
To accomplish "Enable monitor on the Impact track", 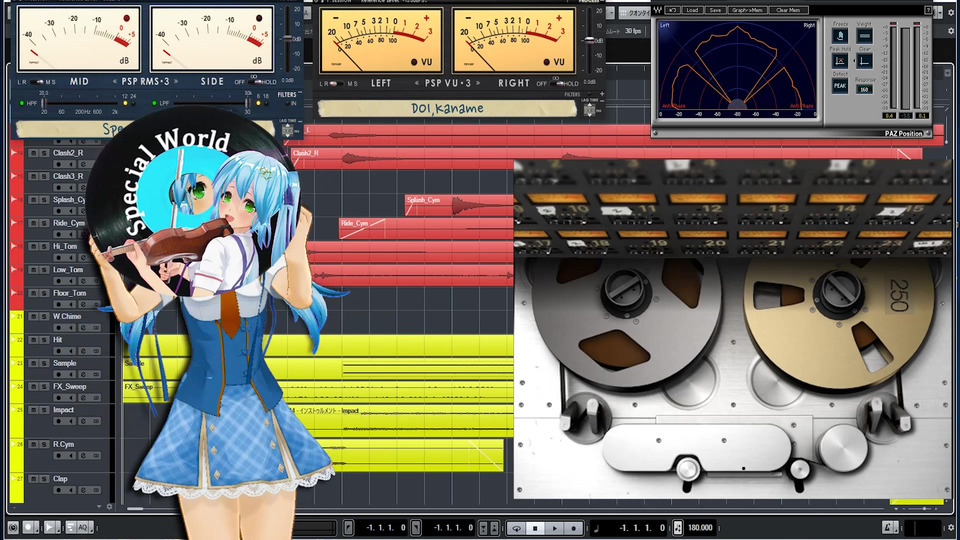I will (x=71, y=421).
